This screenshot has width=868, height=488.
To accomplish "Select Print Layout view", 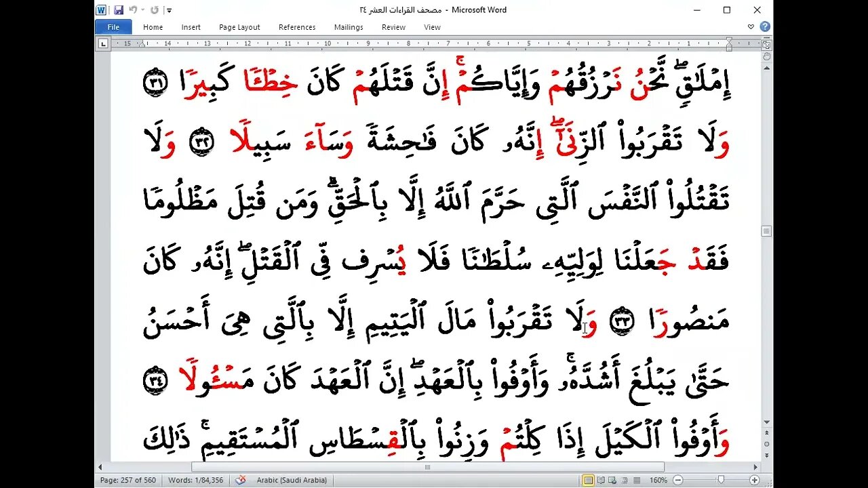I will 589,480.
